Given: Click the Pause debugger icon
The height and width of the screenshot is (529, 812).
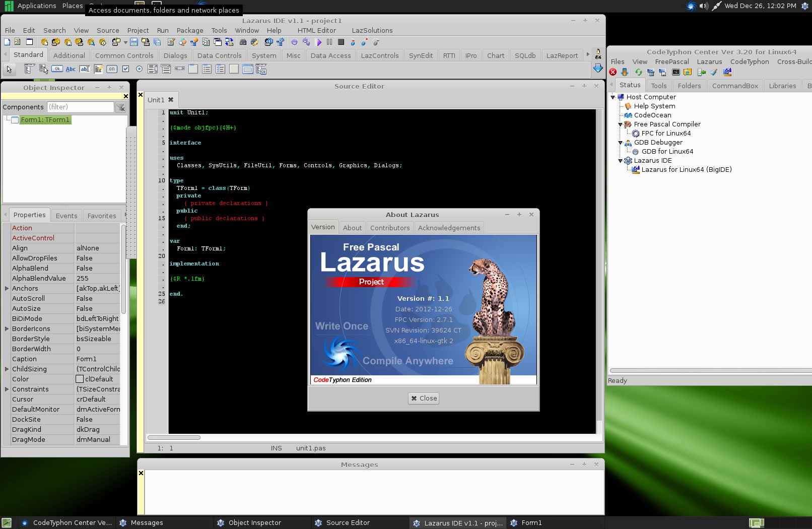Looking at the screenshot, I should tap(329, 42).
